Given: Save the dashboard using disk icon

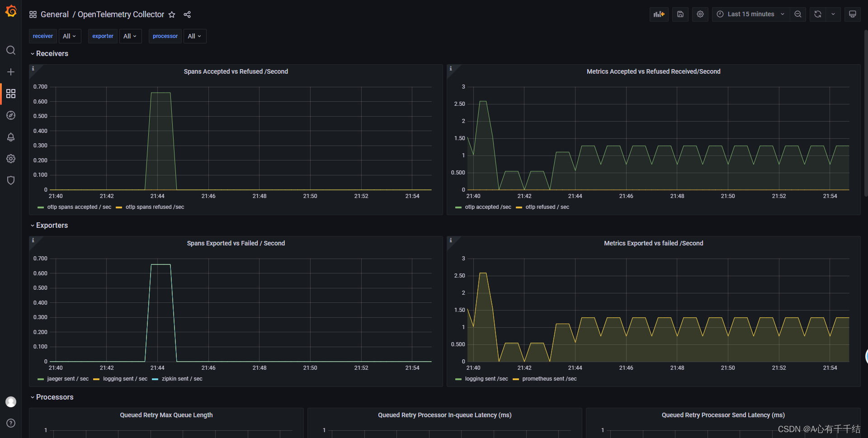Looking at the screenshot, I should pos(680,14).
